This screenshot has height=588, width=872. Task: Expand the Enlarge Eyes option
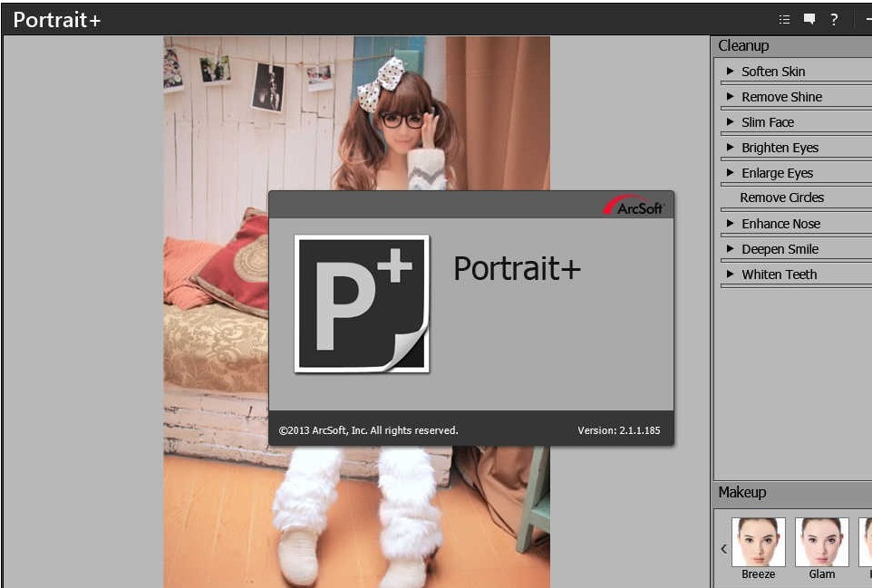click(x=731, y=173)
